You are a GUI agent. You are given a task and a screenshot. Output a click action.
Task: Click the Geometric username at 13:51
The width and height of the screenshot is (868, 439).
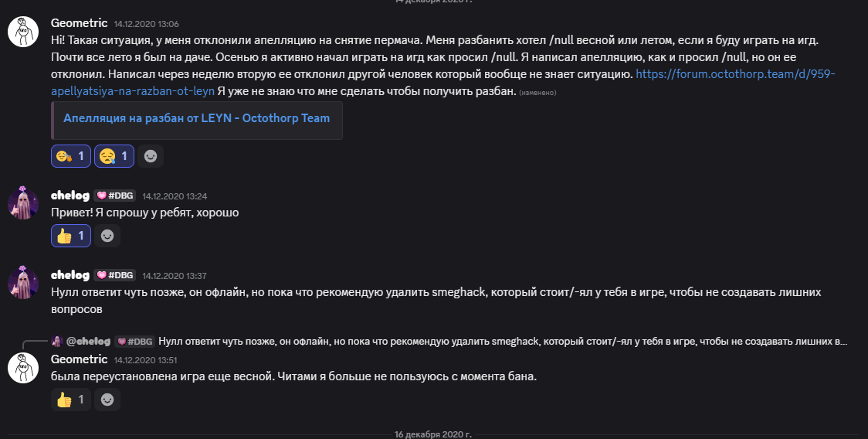pos(79,359)
